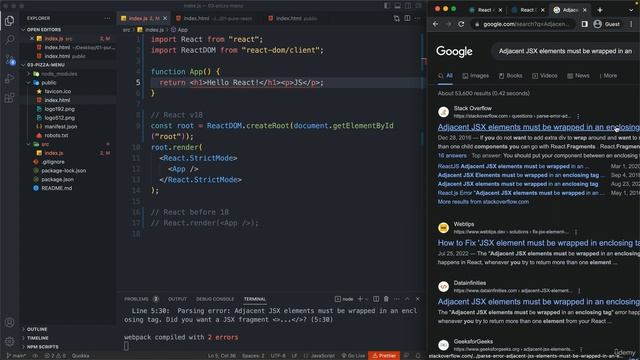Collapse the public folder
This screenshot has height=360, width=640.
[49, 82]
